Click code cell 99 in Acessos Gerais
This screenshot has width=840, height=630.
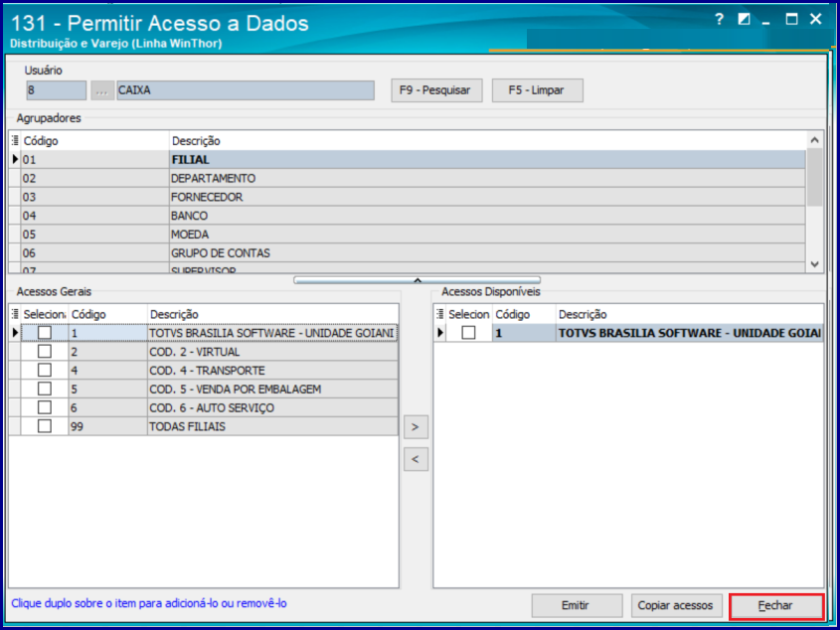click(x=107, y=426)
